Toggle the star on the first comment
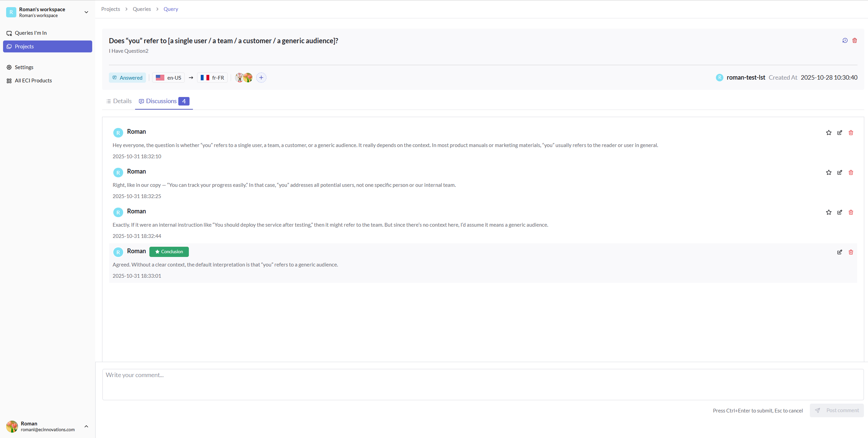This screenshot has width=868, height=438. pyautogui.click(x=828, y=132)
